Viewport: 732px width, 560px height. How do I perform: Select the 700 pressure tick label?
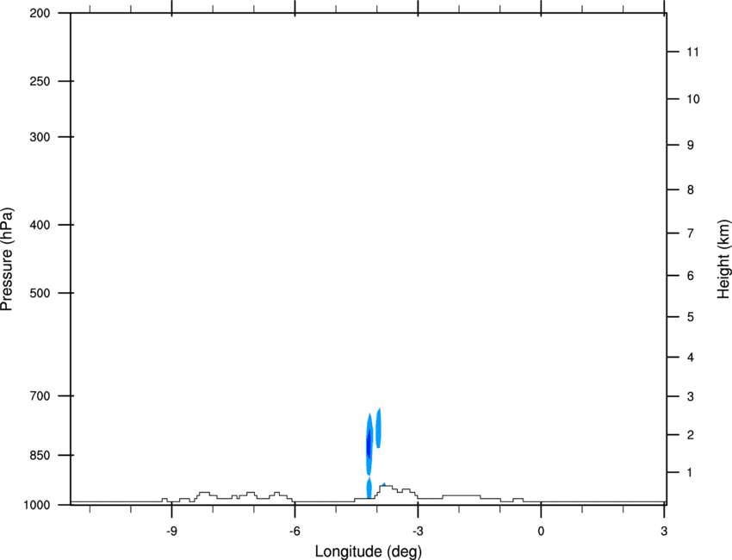point(40,395)
